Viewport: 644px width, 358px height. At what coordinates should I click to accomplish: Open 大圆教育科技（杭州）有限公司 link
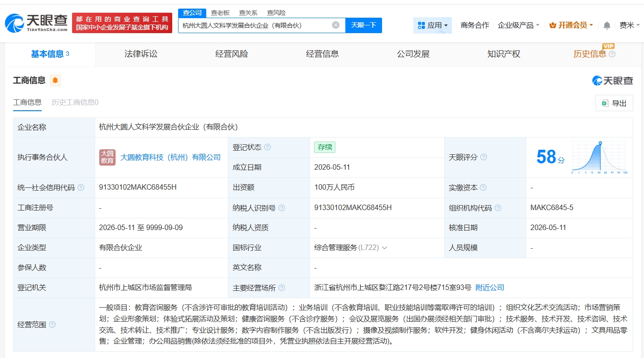click(170, 157)
